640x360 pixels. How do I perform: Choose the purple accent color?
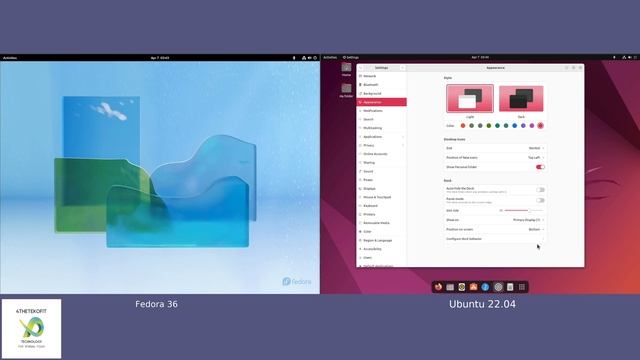523,126
